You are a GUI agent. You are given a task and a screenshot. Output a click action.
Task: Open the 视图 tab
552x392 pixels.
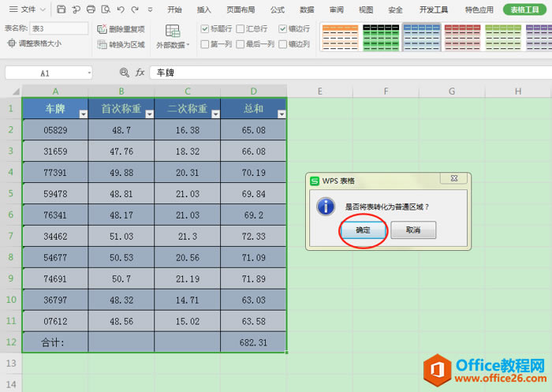(366, 10)
